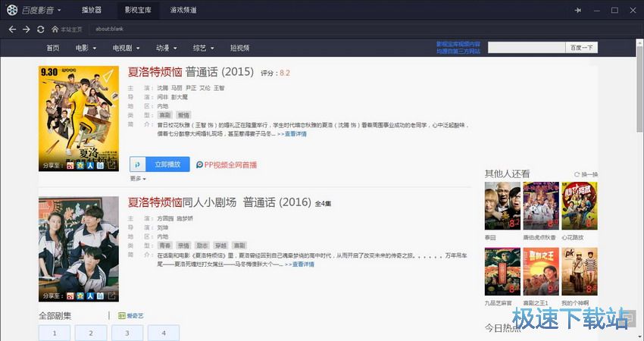Play episode 3 of 同人小剧场

(127, 333)
